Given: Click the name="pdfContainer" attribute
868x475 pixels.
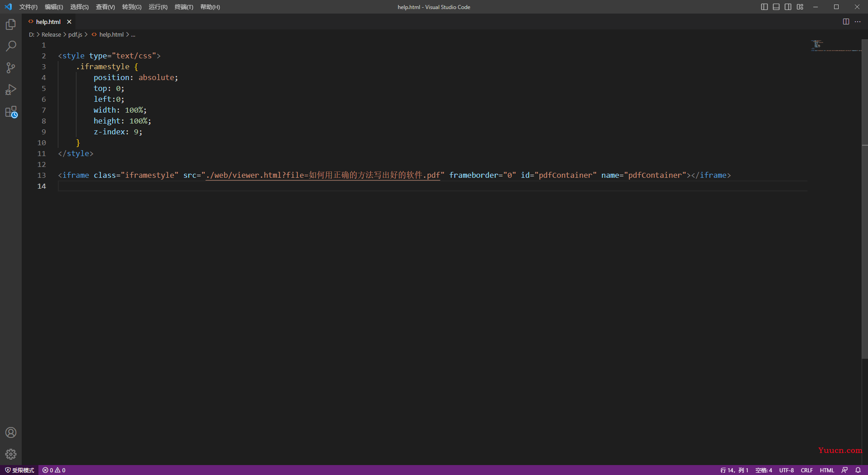Looking at the screenshot, I should pos(643,175).
